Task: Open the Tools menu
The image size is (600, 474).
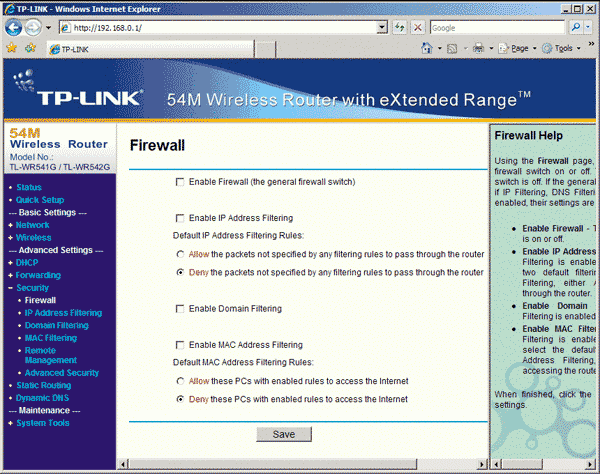Action: (x=561, y=49)
